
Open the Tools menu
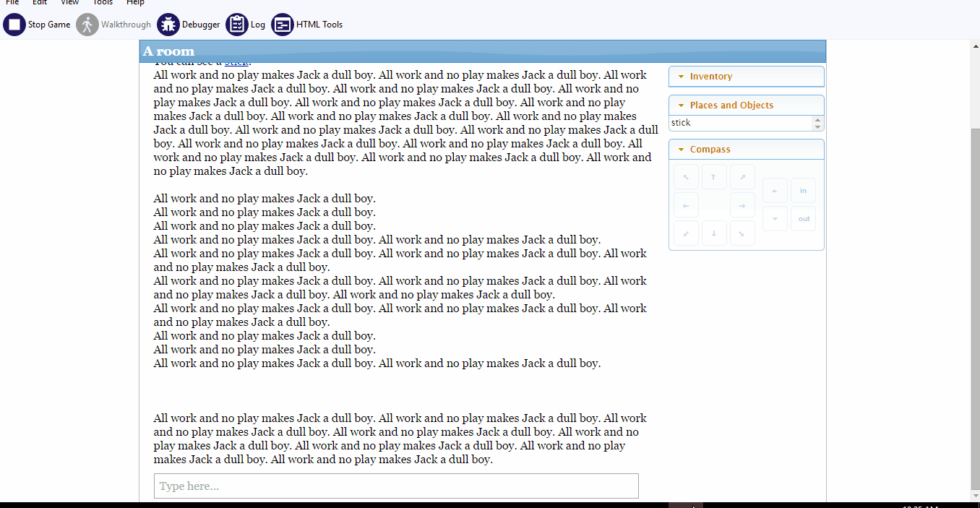(103, 2)
